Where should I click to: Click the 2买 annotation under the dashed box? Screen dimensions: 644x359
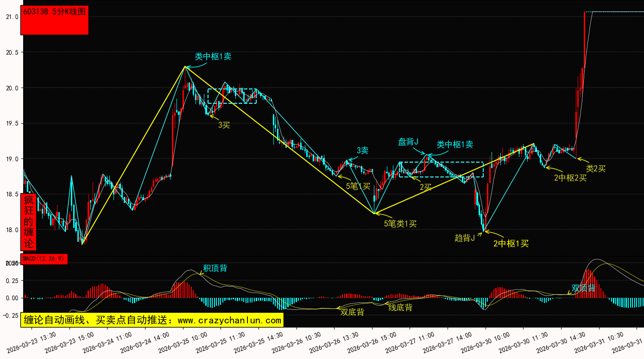pyautogui.click(x=425, y=187)
